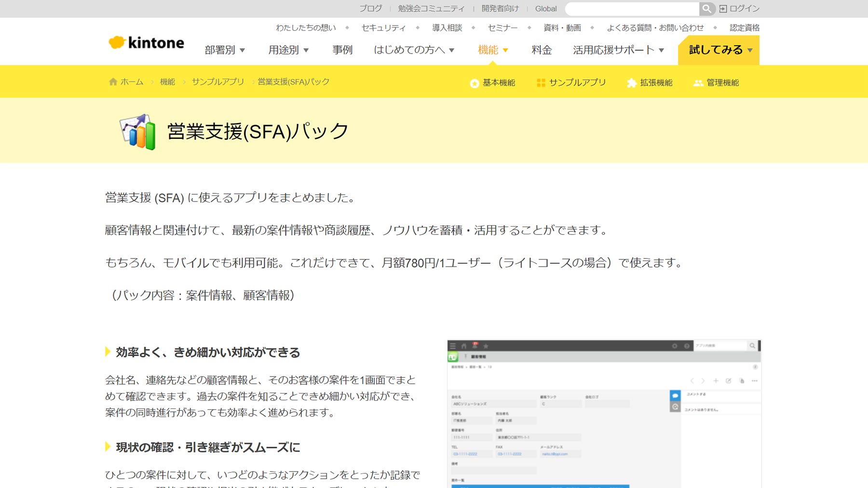
Task: Click the star icon beside 基本機能
Action: tap(475, 83)
